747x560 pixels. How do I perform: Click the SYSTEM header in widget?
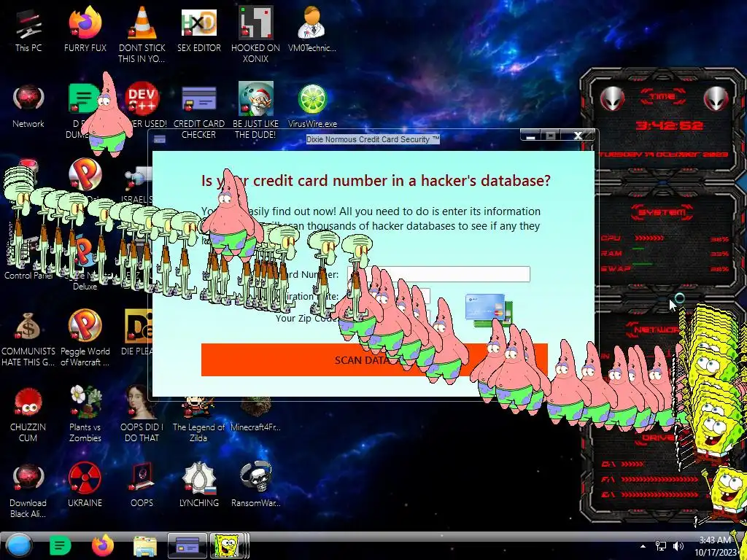click(662, 212)
